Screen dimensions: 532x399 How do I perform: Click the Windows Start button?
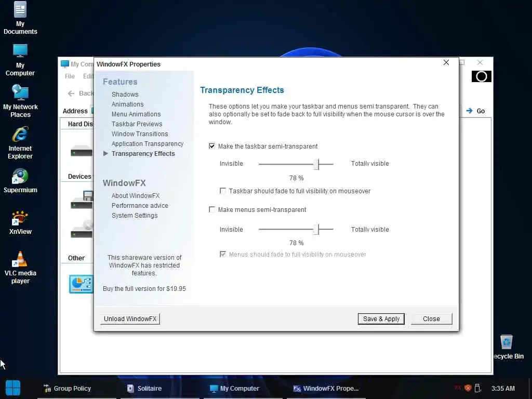click(x=13, y=388)
